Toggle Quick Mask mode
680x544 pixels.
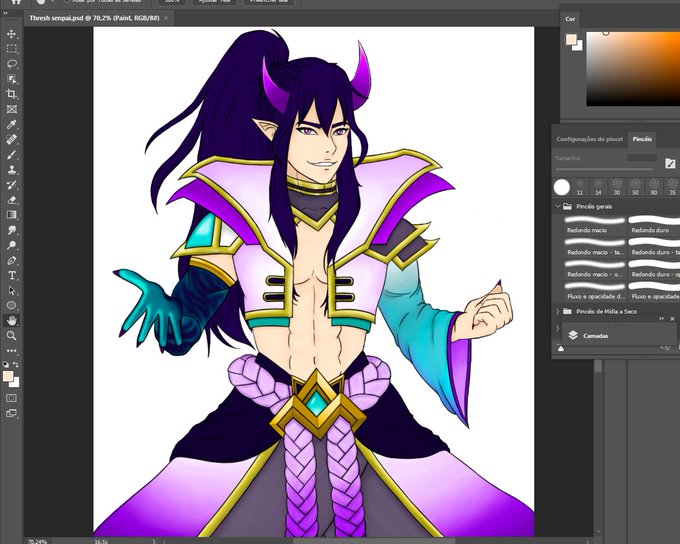12,398
